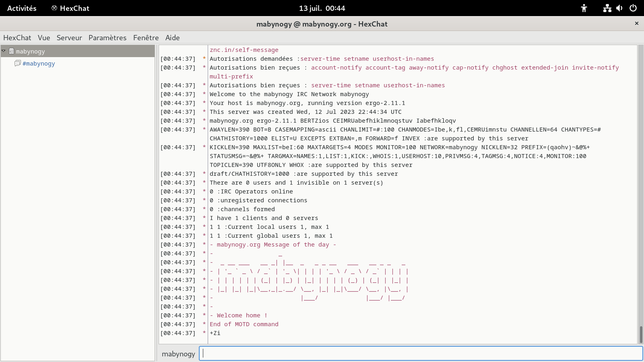644x362 pixels.
Task: Click 'There are 0 users' line
Action: click(x=296, y=183)
